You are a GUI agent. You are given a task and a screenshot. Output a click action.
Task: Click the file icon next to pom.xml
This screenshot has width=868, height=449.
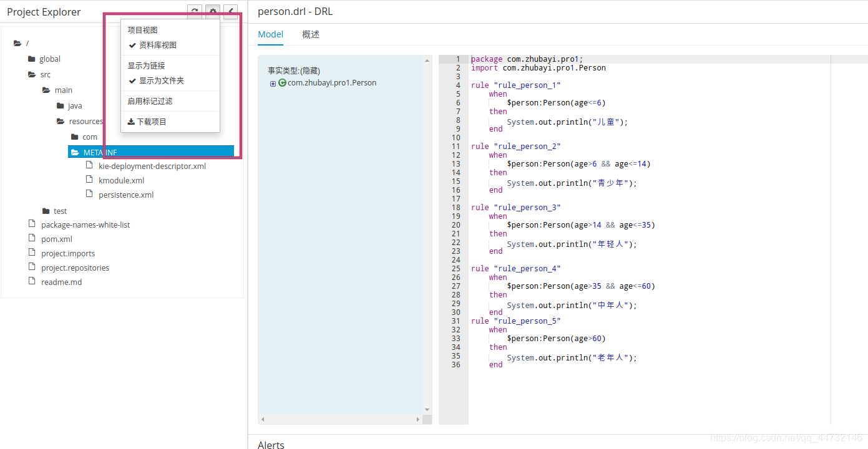[31, 238]
